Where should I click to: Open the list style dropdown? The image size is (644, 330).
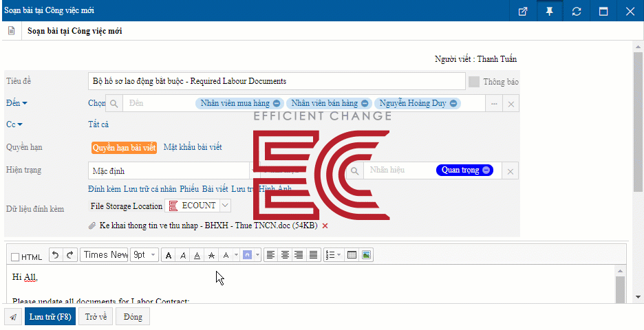(x=333, y=255)
